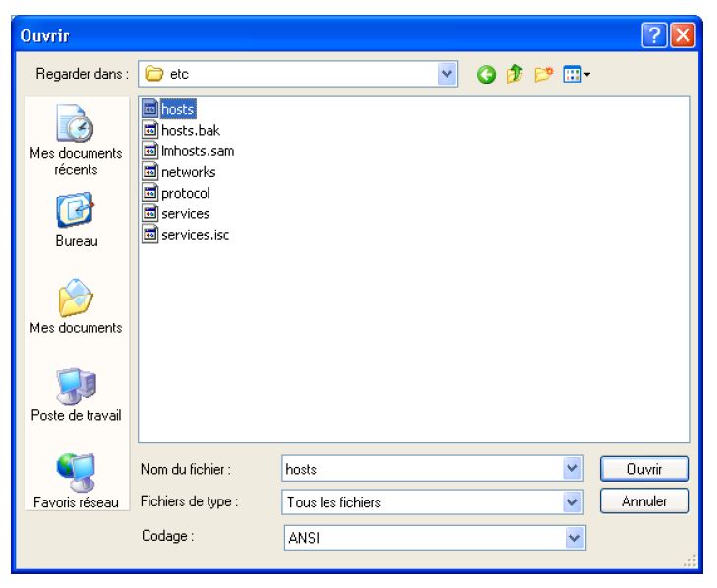Expand the Codage encoding dropdown
The height and width of the screenshot is (588, 717).
click(x=574, y=538)
